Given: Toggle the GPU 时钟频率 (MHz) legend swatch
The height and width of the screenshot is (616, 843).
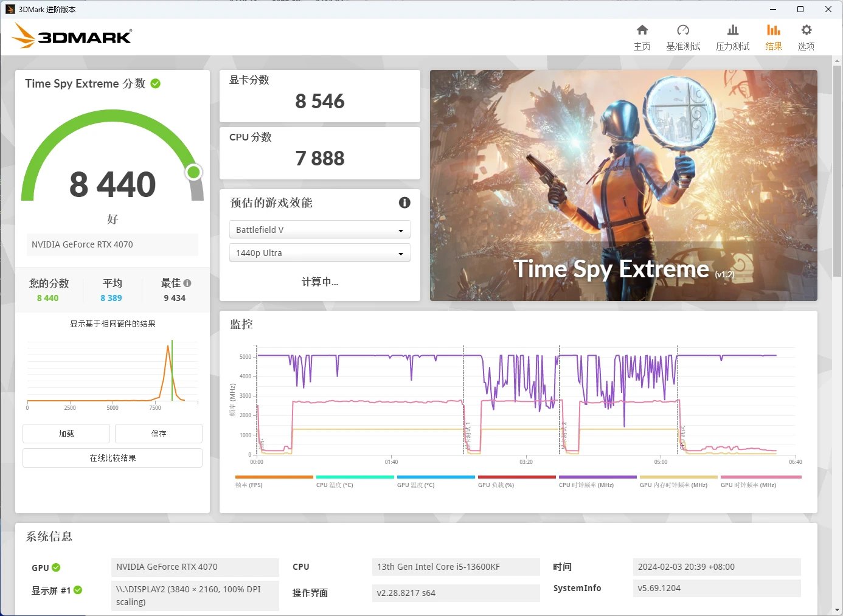Looking at the screenshot, I should tap(761, 477).
